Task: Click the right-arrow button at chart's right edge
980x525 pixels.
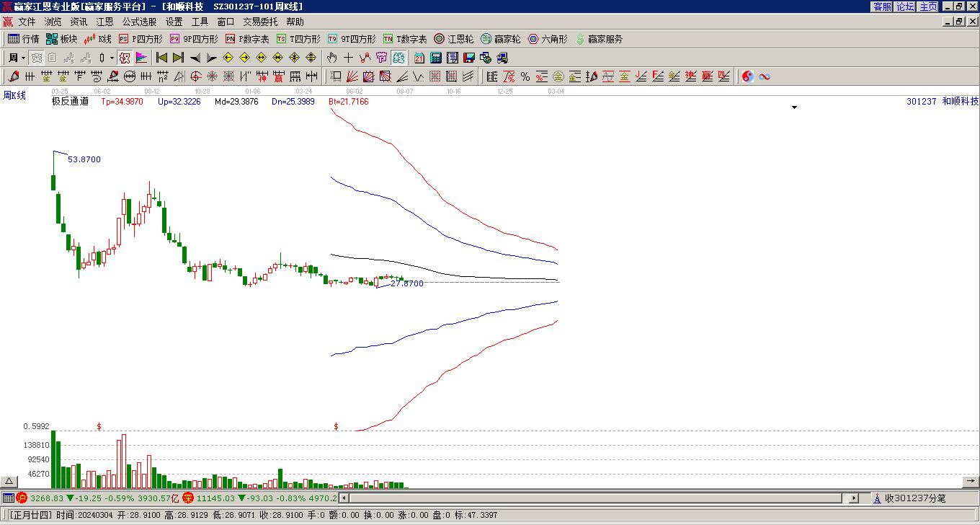Action: point(971,481)
